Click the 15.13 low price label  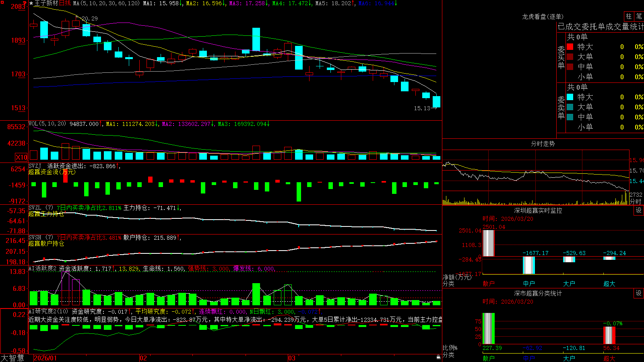[x=422, y=108]
